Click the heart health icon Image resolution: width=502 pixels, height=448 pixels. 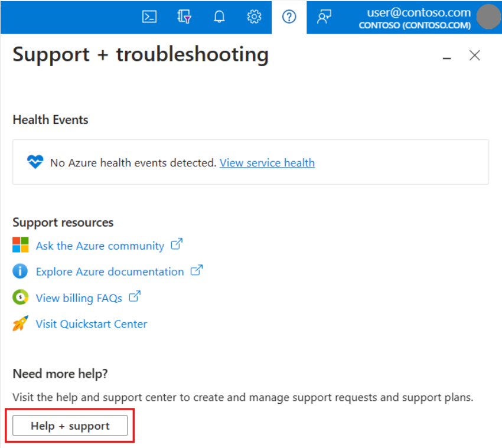35,162
